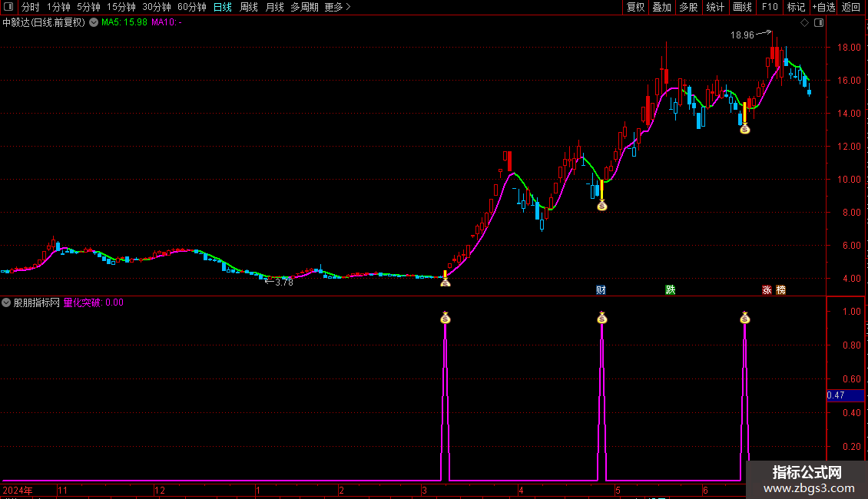Click the 18.96 high price label
This screenshot has height=499, width=868.
[x=742, y=35]
